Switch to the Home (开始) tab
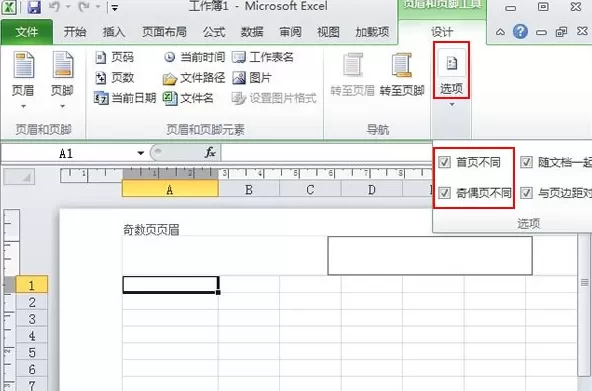The image size is (592, 391). pyautogui.click(x=75, y=32)
